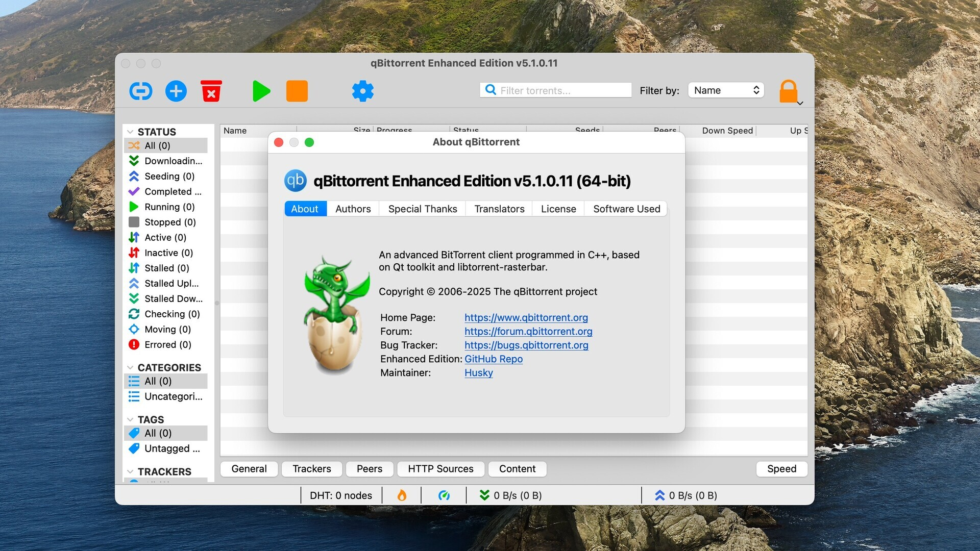Switch to the Software Used tab
Image resolution: width=980 pixels, height=551 pixels.
(627, 209)
